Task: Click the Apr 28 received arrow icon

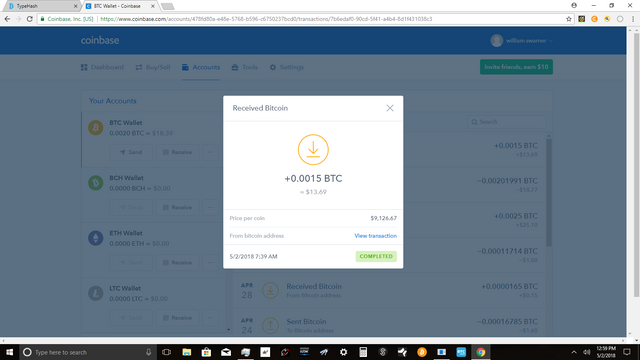Action: pos(270,291)
